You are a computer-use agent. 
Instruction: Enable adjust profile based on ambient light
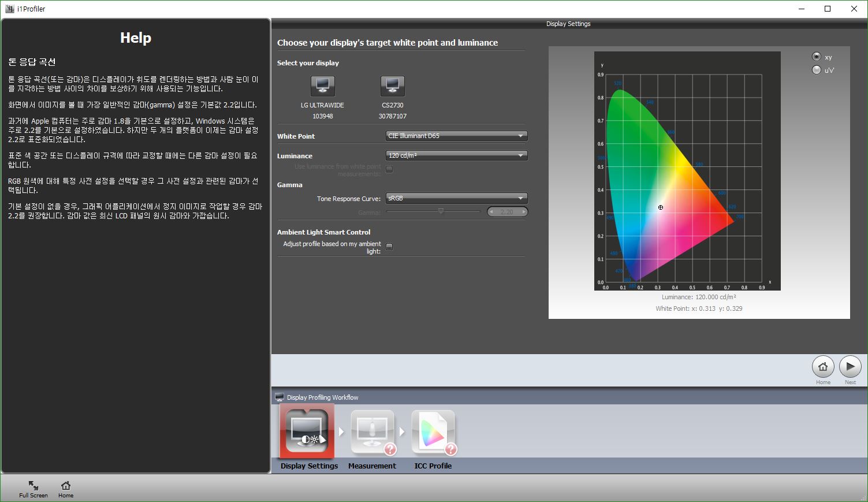pyautogui.click(x=389, y=247)
